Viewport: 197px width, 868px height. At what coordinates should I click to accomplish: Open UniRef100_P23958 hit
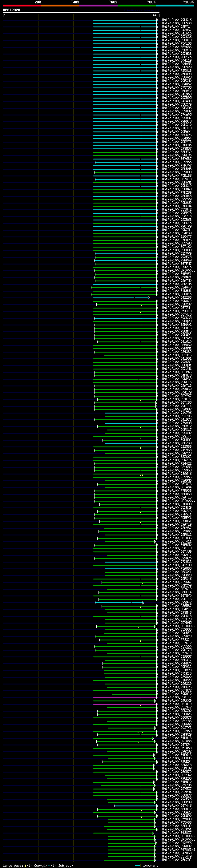pos(177,731)
